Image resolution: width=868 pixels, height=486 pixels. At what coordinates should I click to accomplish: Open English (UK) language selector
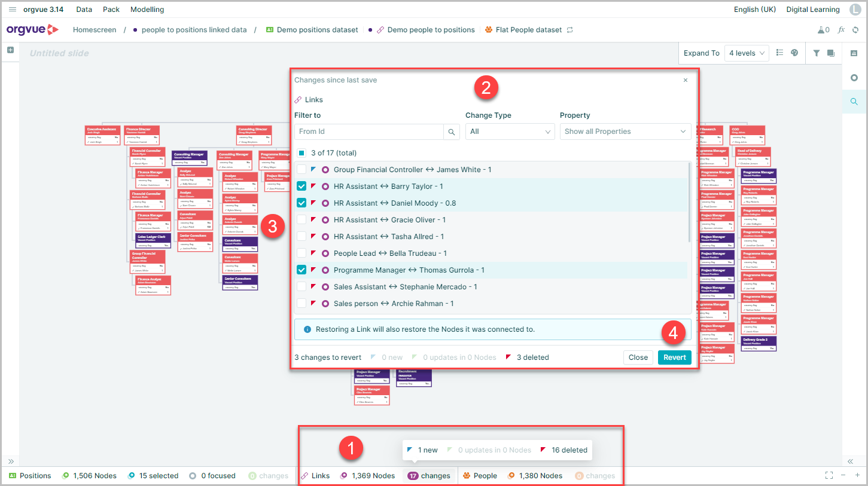pos(755,10)
